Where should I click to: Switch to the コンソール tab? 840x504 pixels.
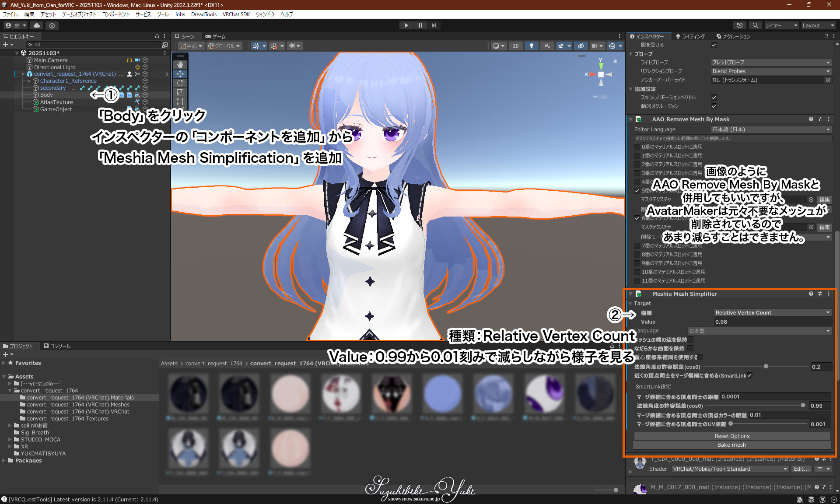pos(57,346)
